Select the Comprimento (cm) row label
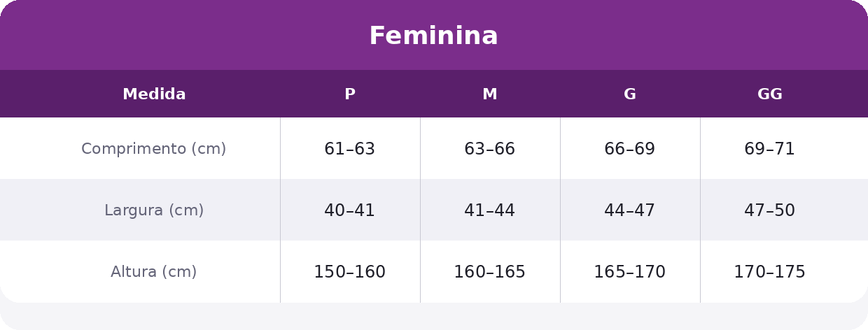868x330 pixels. click(154, 149)
